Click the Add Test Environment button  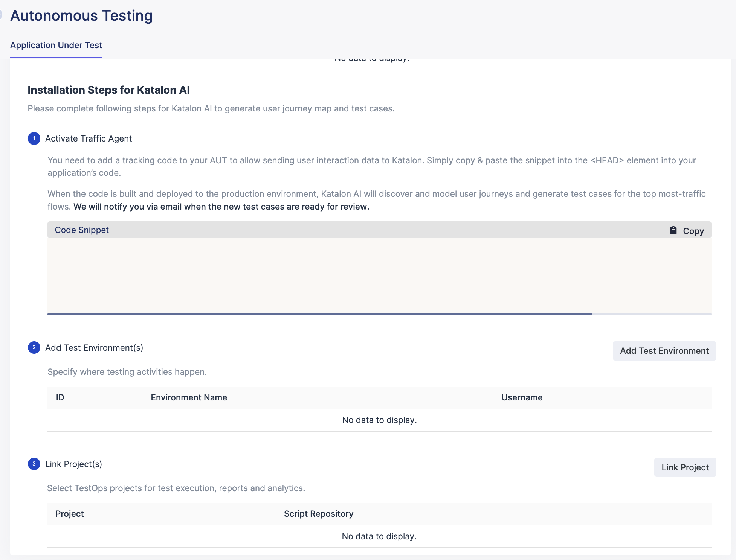[664, 351]
